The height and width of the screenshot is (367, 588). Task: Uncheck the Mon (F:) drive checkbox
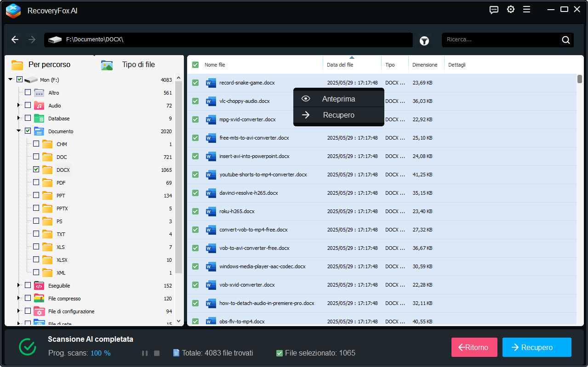(x=19, y=79)
